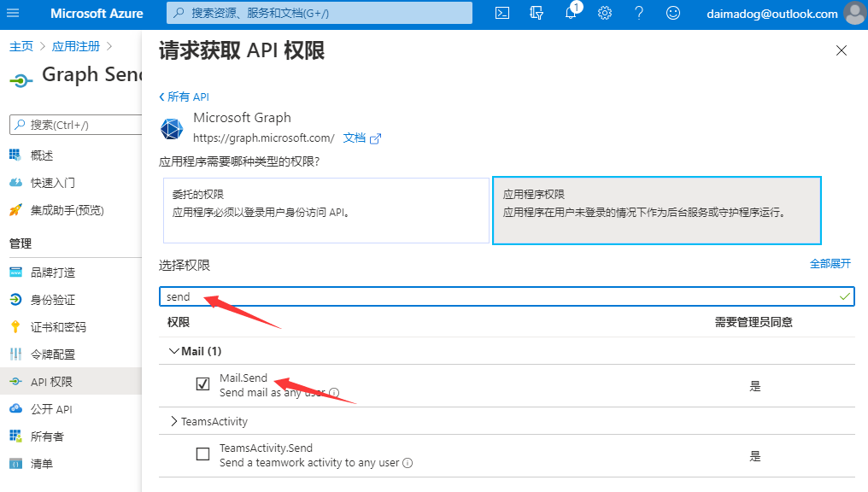Go to 应用注册 breadcrumb
Image resolution: width=868 pixels, height=492 pixels.
tap(76, 46)
